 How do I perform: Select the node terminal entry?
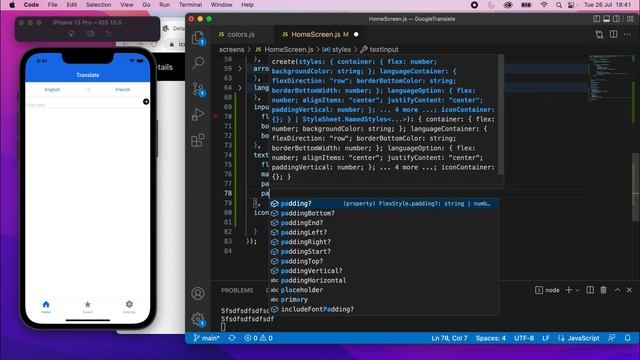click(547, 290)
